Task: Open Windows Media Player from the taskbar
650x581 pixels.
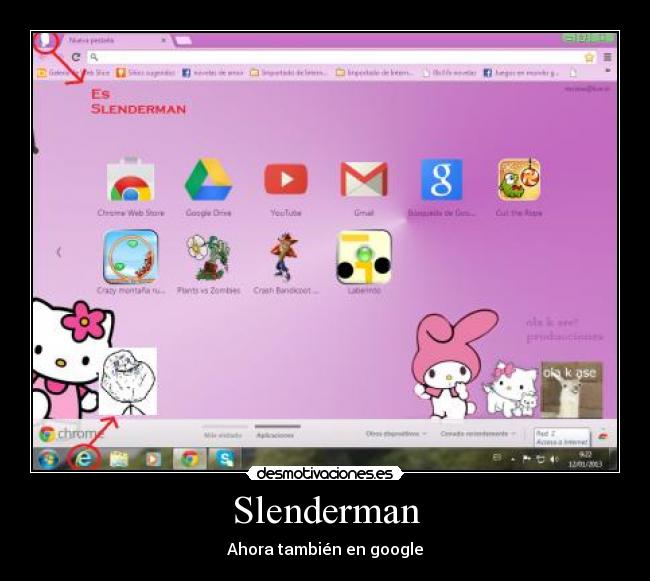Action: click(153, 459)
